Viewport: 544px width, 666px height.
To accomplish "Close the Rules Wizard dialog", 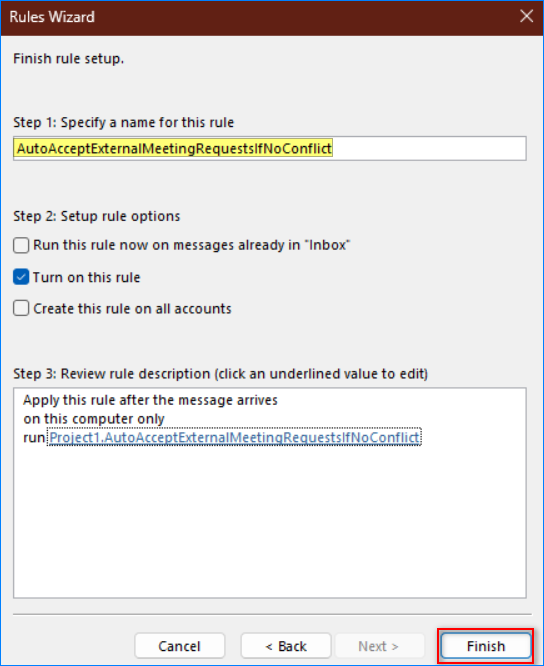I will (526, 17).
